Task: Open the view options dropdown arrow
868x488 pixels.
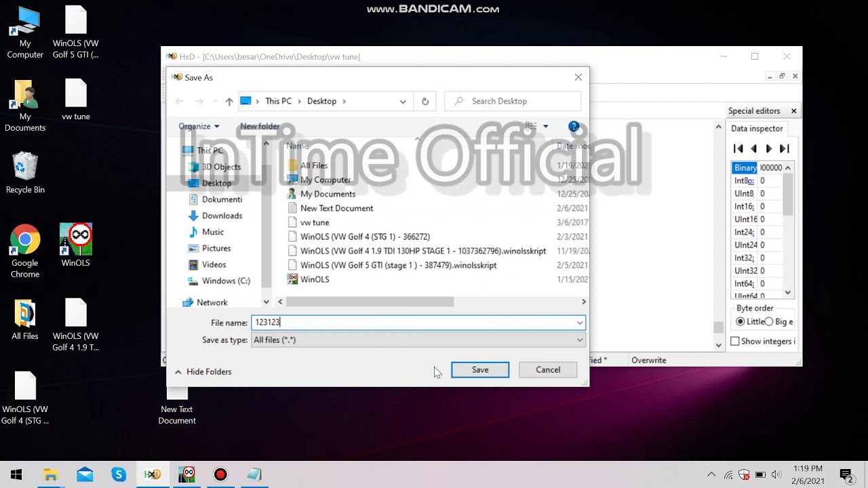Action: (545, 126)
